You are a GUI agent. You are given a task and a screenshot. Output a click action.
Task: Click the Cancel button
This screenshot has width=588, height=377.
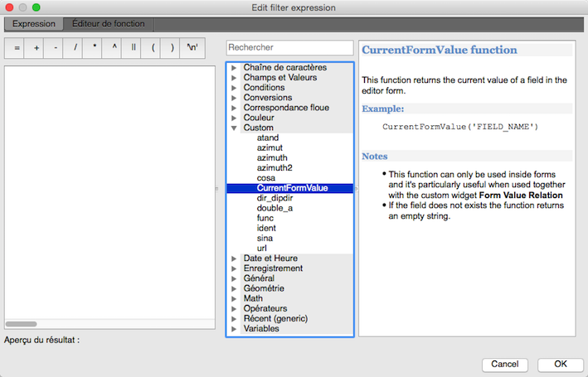pyautogui.click(x=504, y=364)
